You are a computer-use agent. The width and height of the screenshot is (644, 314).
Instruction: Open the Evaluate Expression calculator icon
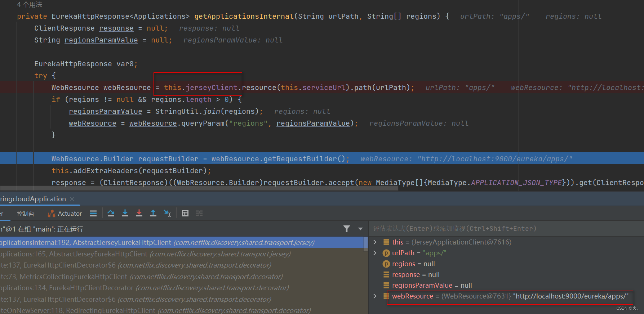(185, 214)
